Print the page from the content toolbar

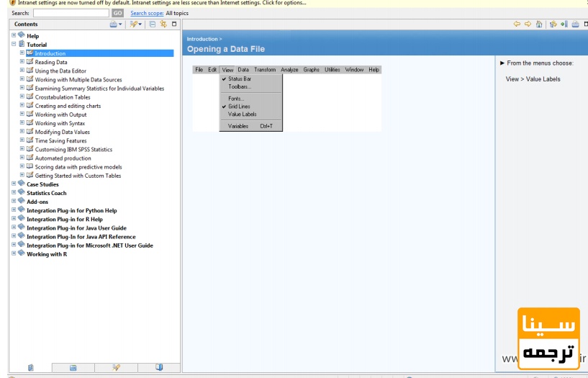coord(575,24)
